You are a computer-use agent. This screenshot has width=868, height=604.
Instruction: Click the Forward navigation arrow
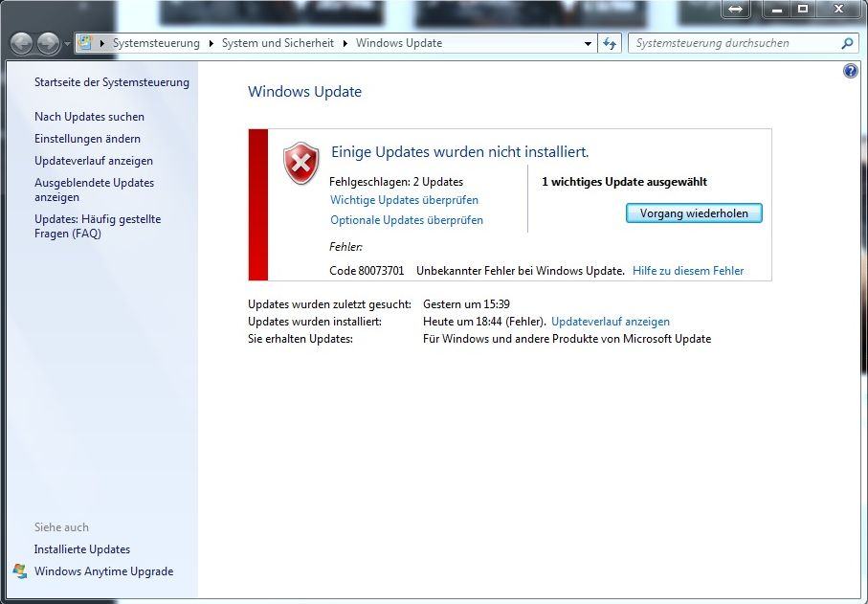click(48, 44)
